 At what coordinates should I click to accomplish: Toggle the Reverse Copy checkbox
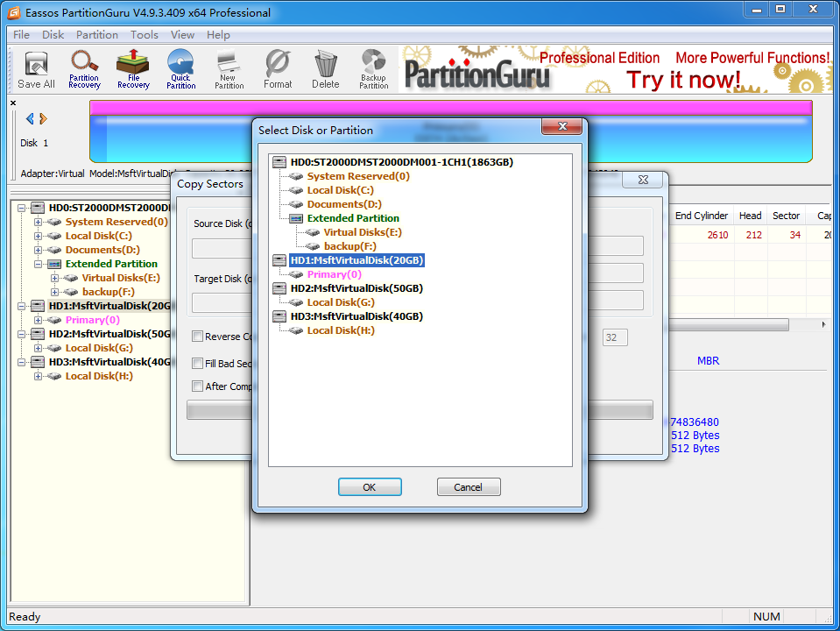(x=198, y=337)
